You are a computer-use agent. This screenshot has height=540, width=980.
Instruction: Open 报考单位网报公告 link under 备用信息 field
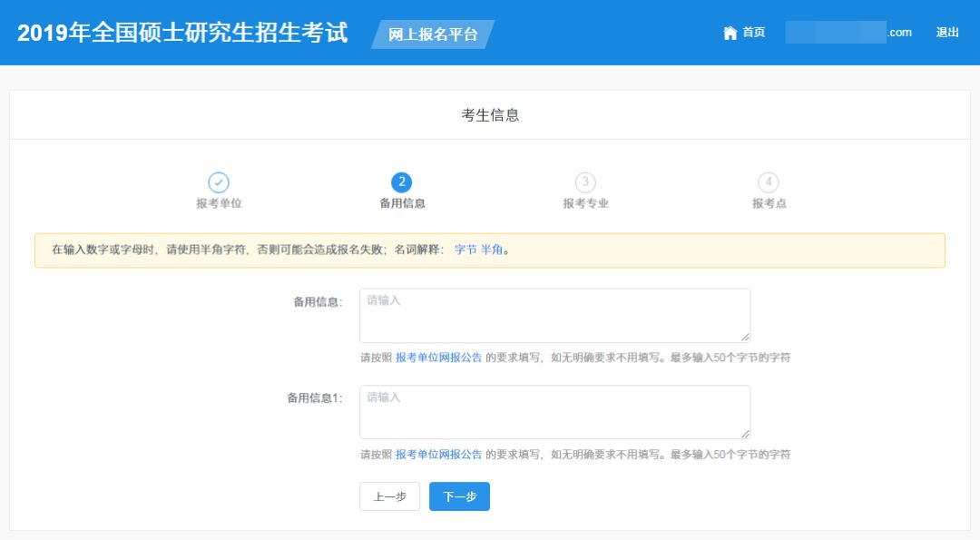click(x=438, y=358)
